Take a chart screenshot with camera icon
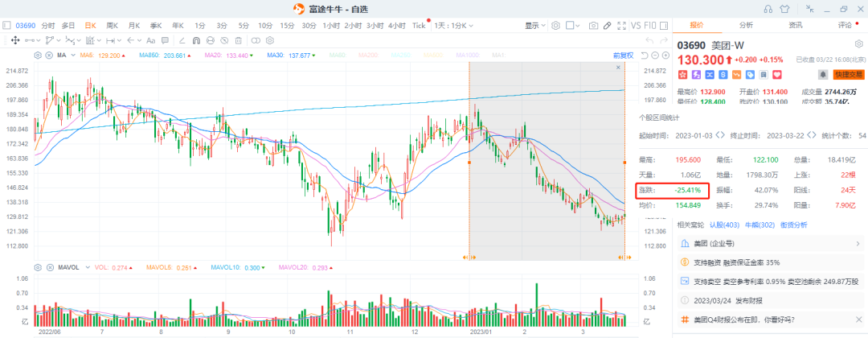The width and height of the screenshot is (868, 338). (x=593, y=26)
